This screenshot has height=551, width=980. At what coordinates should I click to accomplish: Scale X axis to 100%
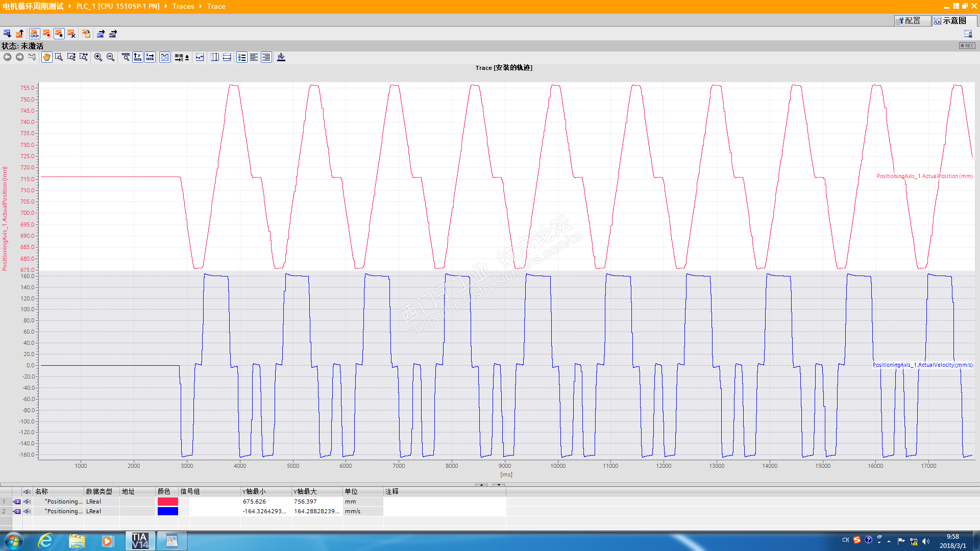click(150, 57)
